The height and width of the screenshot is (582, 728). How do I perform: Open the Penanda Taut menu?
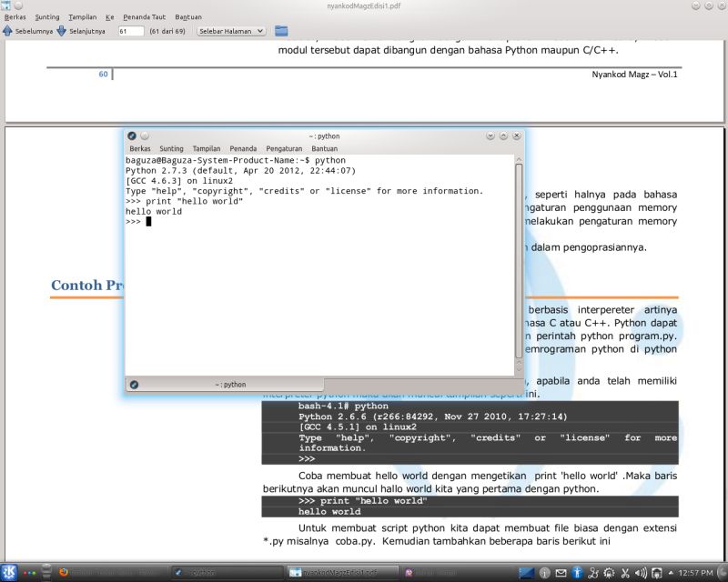(x=144, y=17)
